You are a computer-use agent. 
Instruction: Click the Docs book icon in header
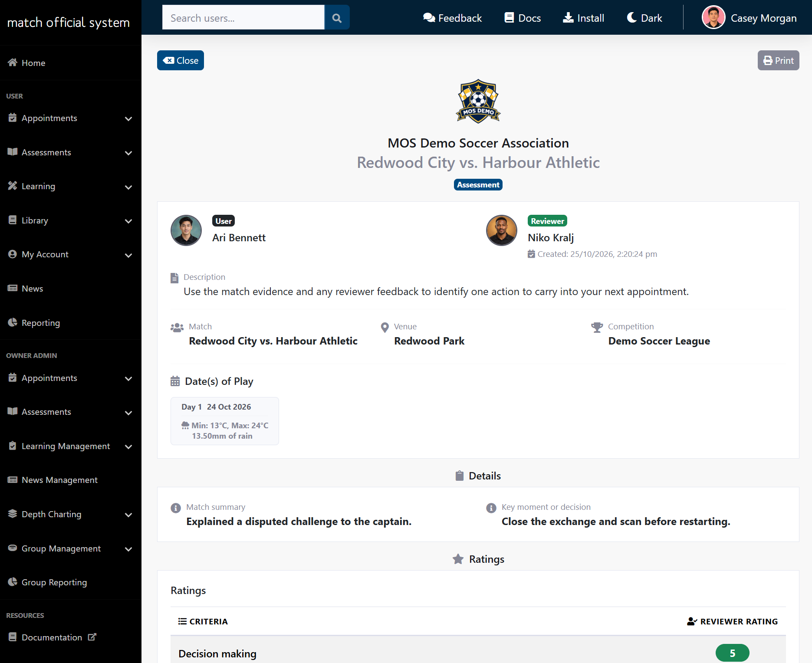pyautogui.click(x=509, y=18)
